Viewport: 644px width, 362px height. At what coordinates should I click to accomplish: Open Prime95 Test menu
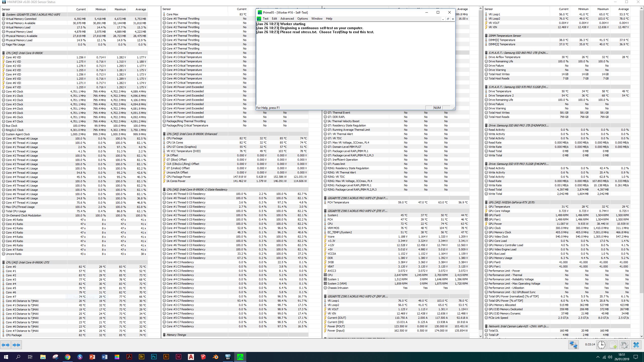[265, 19]
